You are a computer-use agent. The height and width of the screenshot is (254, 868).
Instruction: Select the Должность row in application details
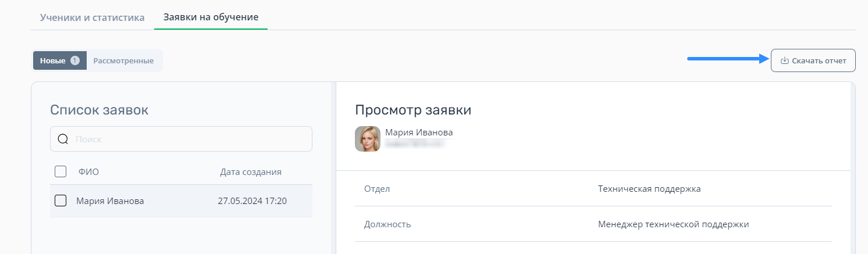[x=593, y=224]
